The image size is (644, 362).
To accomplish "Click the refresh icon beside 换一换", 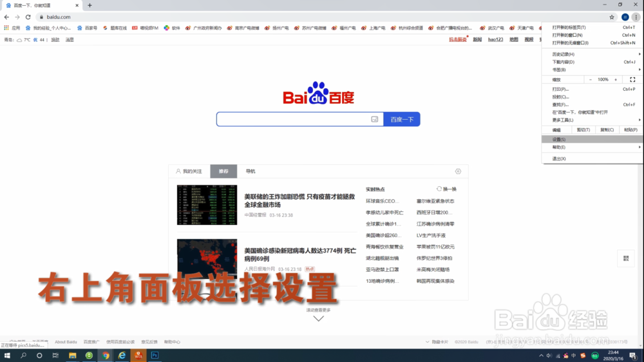I will click(x=439, y=189).
